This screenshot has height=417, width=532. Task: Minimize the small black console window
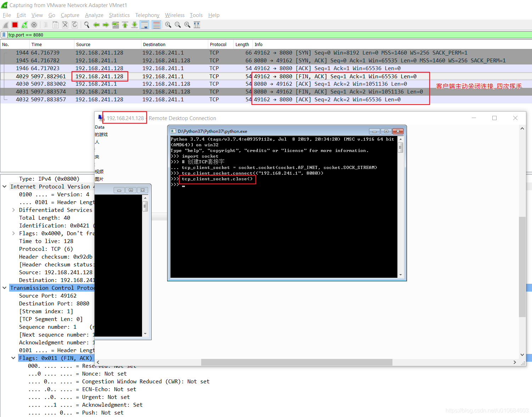tap(119, 190)
